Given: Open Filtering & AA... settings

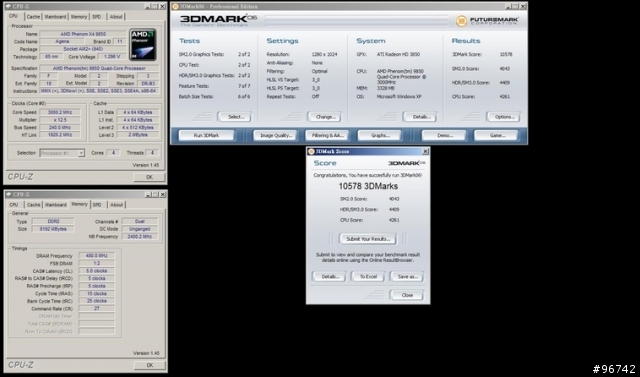Looking at the screenshot, I should coord(327,135).
